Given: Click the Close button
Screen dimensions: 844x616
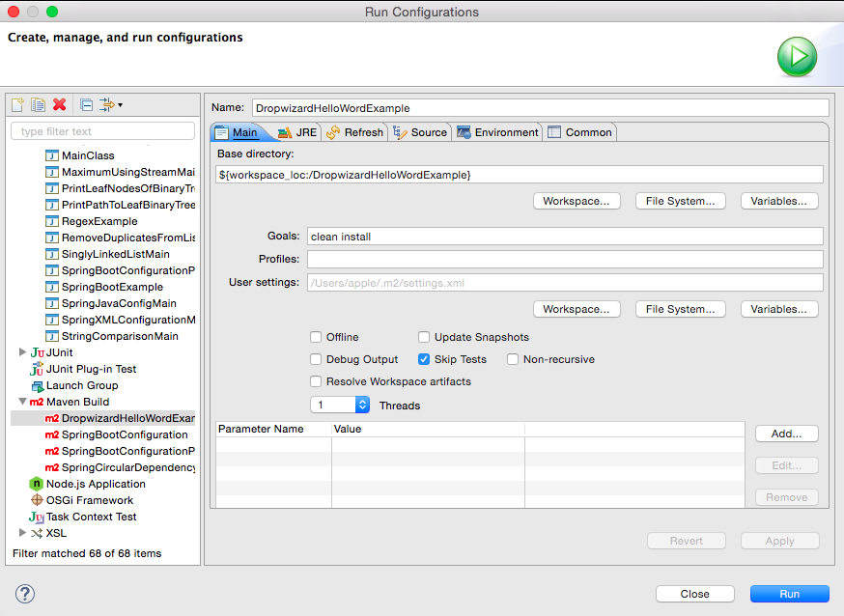Looking at the screenshot, I should tap(695, 594).
